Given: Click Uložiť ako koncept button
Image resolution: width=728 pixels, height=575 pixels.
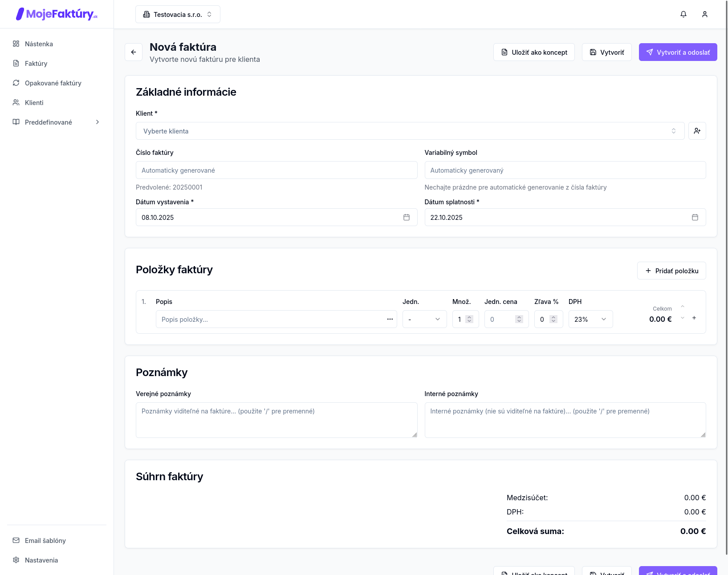Looking at the screenshot, I should coord(534,52).
